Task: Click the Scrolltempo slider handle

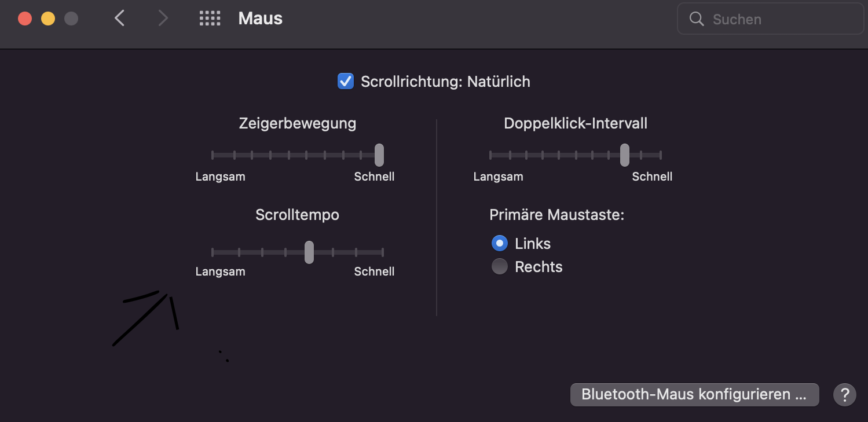Action: point(309,252)
